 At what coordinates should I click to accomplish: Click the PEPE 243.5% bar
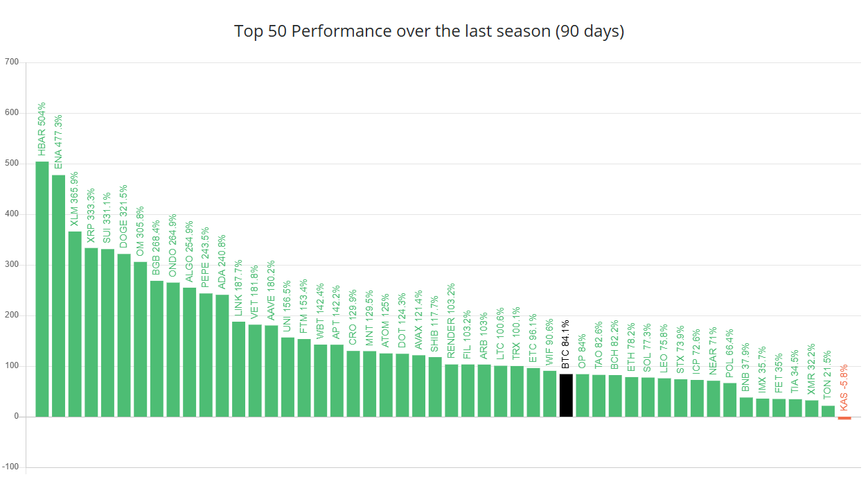pyautogui.click(x=206, y=355)
